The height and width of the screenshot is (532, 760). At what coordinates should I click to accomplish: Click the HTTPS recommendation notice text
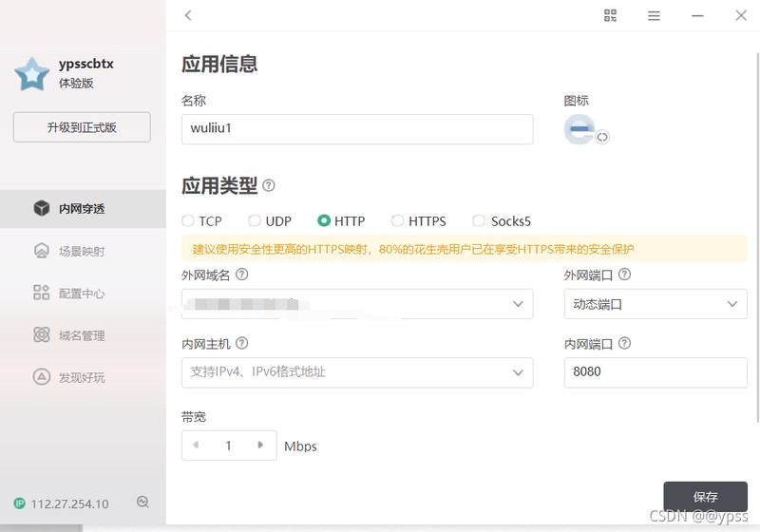pyautogui.click(x=413, y=250)
